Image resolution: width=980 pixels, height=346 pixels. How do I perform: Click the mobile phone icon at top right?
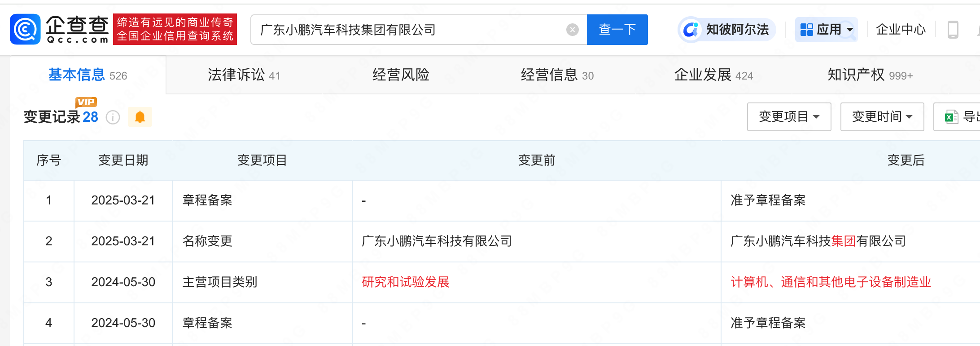[x=952, y=29]
